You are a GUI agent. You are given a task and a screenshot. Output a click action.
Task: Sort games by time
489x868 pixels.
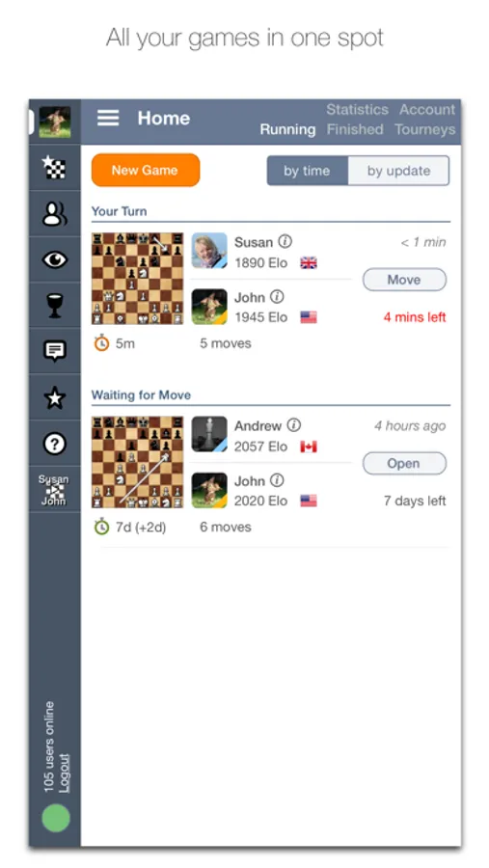[x=308, y=171]
